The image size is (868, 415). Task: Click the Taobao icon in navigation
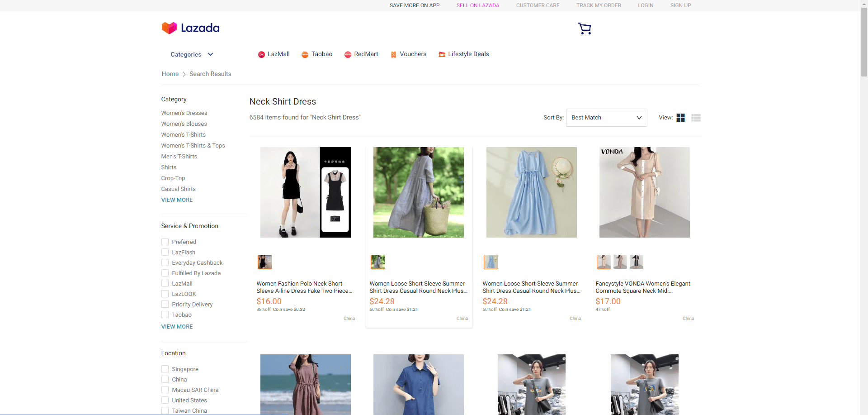tap(305, 55)
